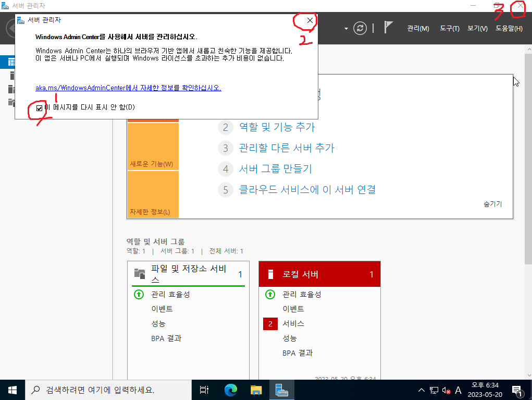Image resolution: width=532 pixels, height=400 pixels.
Task: Open the notifications flag icon
Action: [x=388, y=27]
